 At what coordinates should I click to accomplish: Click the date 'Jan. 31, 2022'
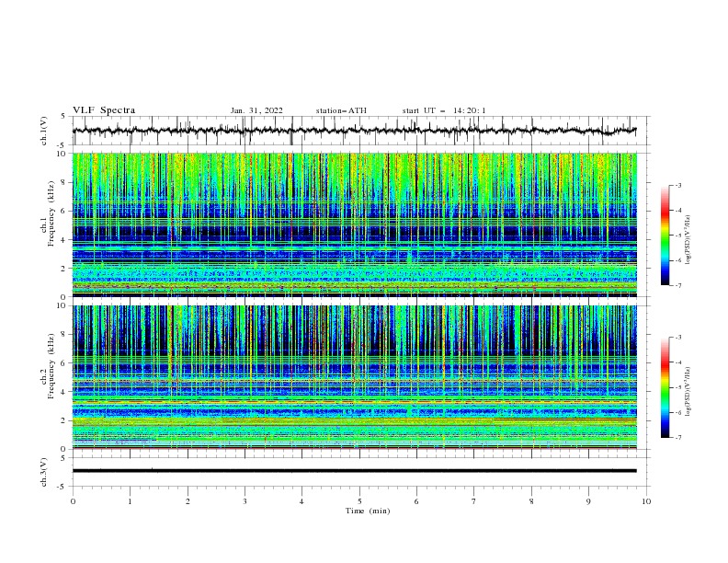(256, 110)
